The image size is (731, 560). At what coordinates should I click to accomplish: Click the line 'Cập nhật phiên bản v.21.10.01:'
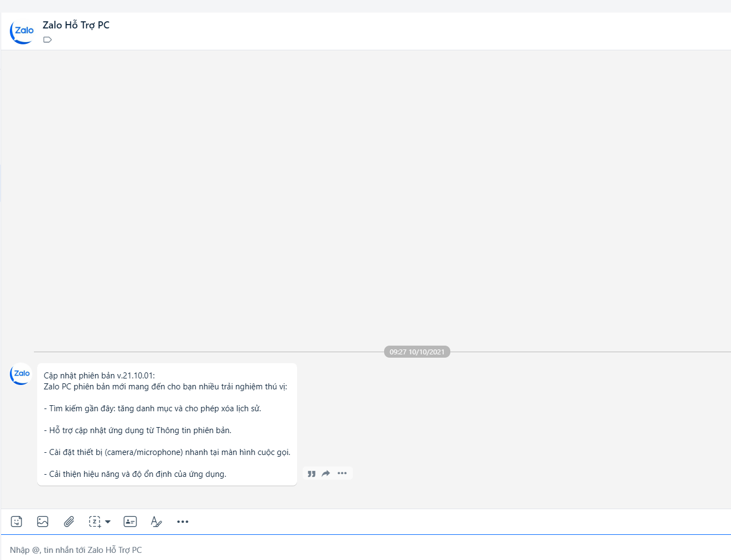[x=100, y=376]
